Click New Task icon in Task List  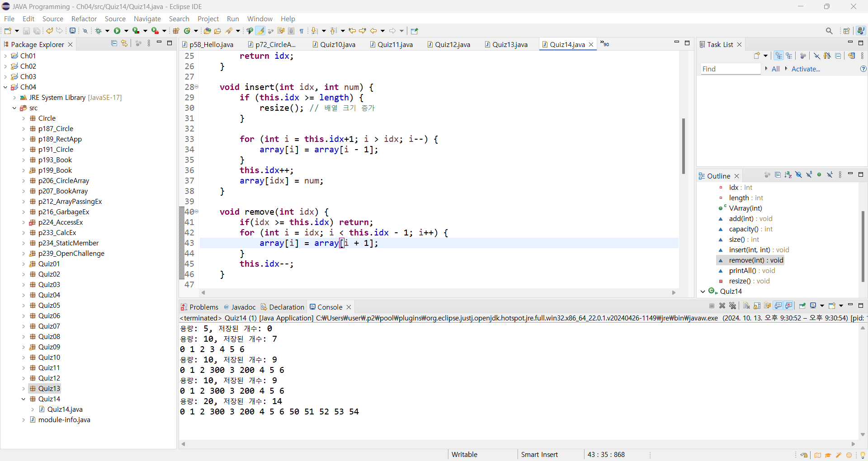click(757, 56)
